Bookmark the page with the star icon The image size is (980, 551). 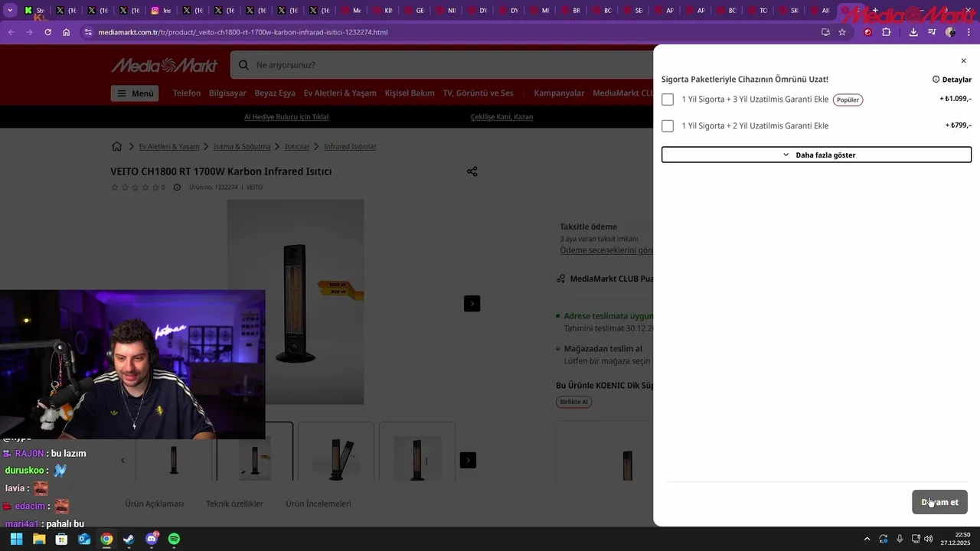842,32
